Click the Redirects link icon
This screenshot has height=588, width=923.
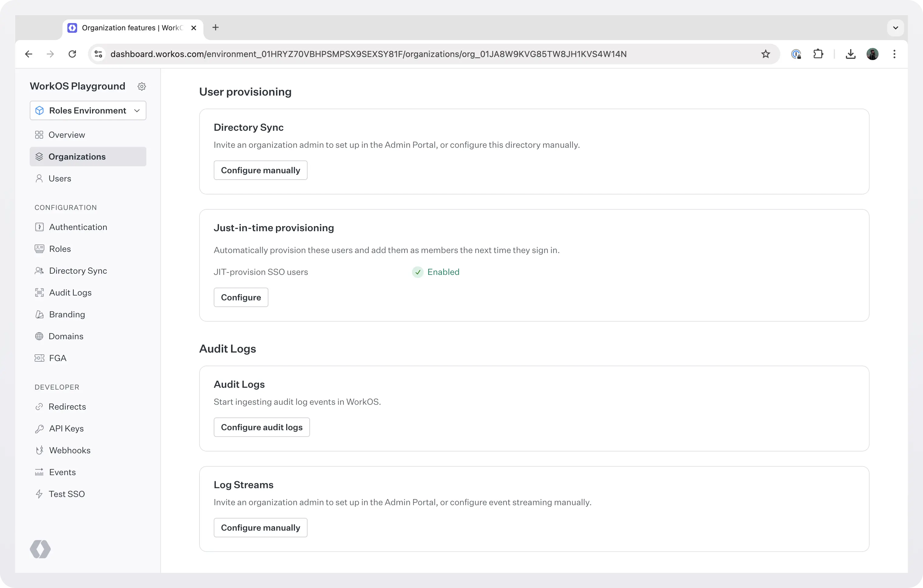(x=39, y=407)
